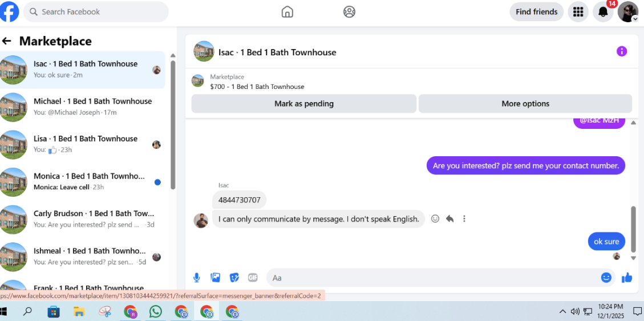The image size is (644, 321).
Task: Click the 'Are you interested?' sent message bubble
Action: click(x=526, y=166)
